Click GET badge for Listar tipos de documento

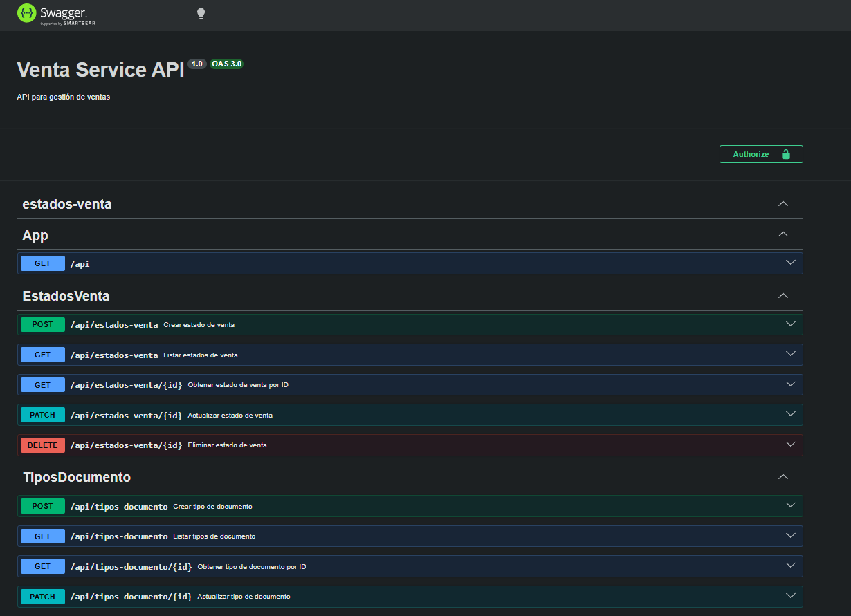pyautogui.click(x=43, y=536)
